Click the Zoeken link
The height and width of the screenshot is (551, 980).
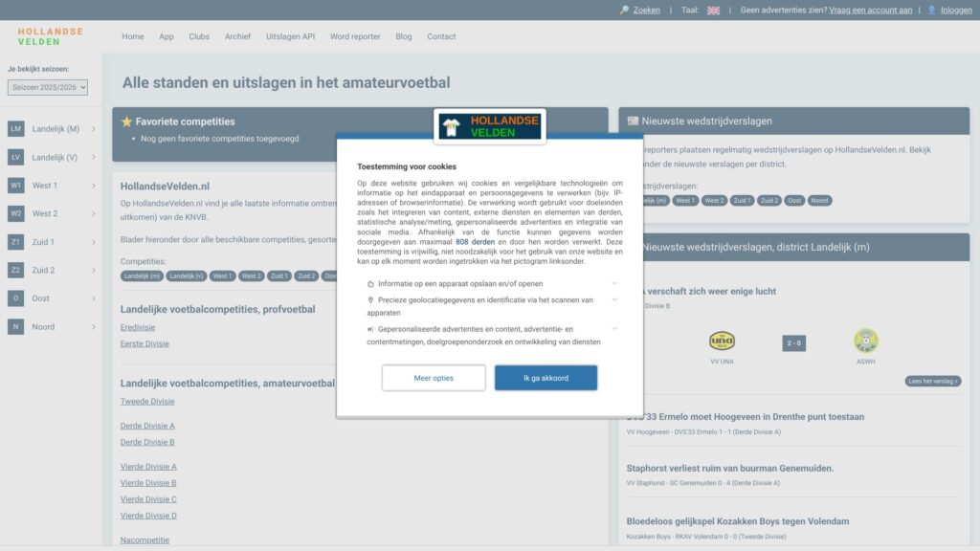click(x=646, y=10)
